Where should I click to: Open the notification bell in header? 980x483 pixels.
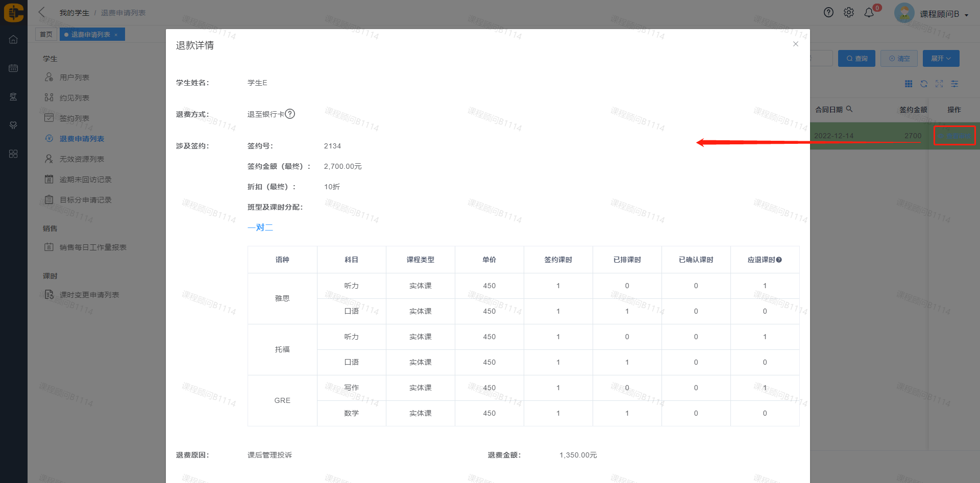[x=869, y=13]
